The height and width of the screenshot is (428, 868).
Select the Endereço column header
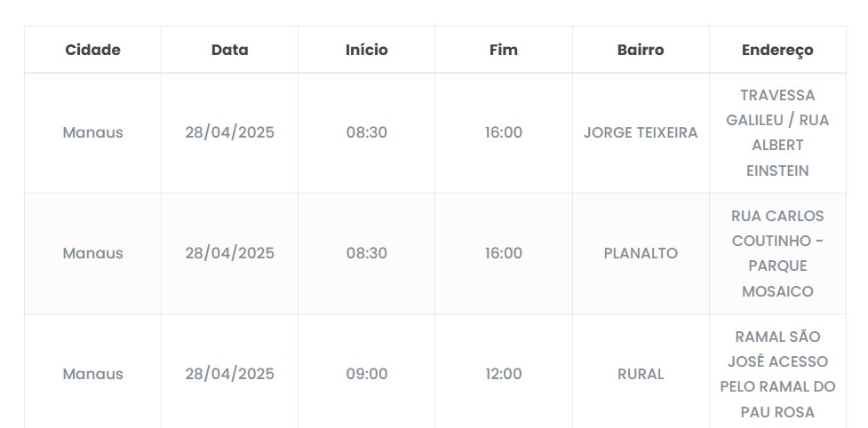coord(777,50)
